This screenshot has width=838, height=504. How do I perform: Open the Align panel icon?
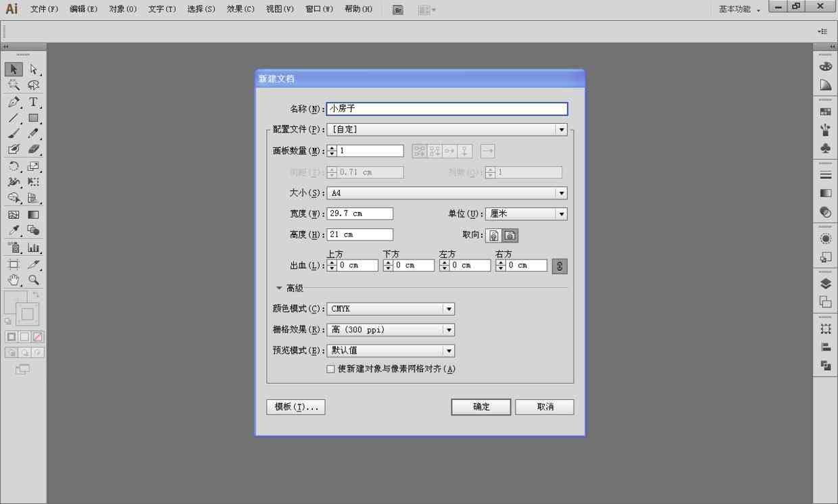coord(825,347)
